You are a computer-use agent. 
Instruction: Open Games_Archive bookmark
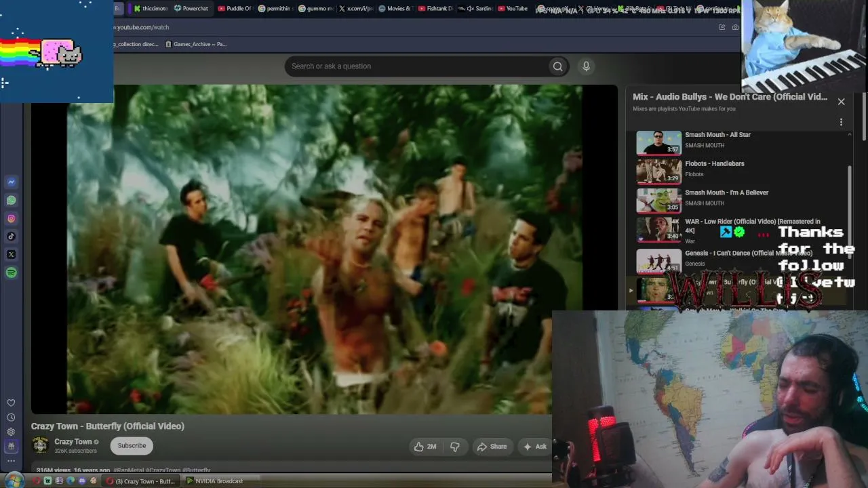(196, 44)
